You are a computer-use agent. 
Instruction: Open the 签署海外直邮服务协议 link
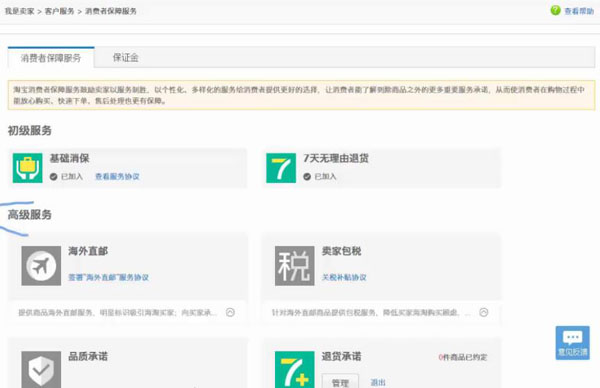coord(108,277)
